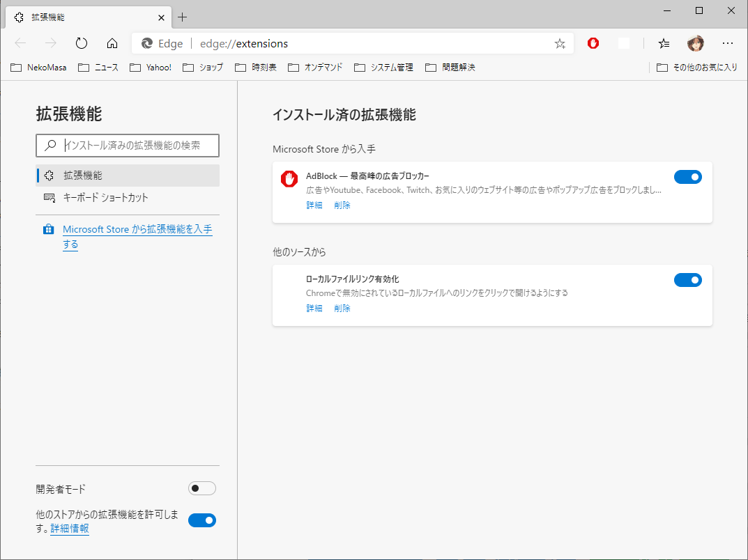748x560 pixels.
Task: Click Microsoft Store から入手 heading
Action: coord(324,149)
